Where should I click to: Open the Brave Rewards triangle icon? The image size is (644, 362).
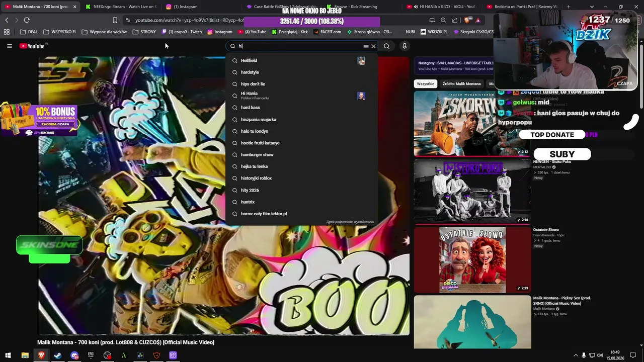coord(478,20)
